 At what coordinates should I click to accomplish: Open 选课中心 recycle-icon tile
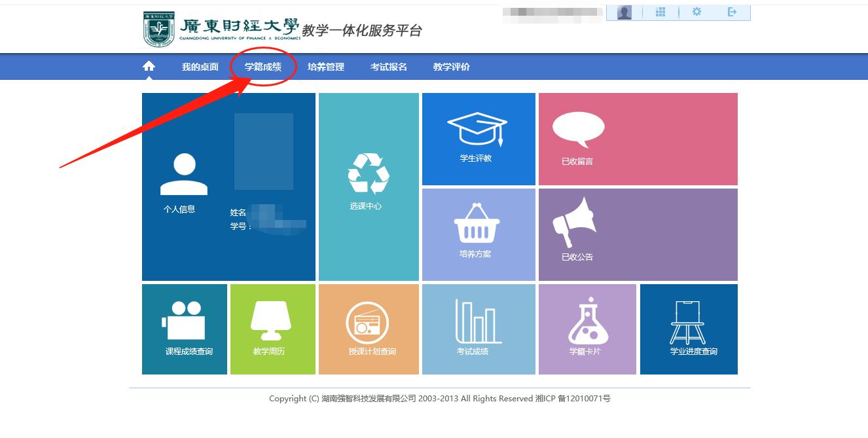point(369,187)
